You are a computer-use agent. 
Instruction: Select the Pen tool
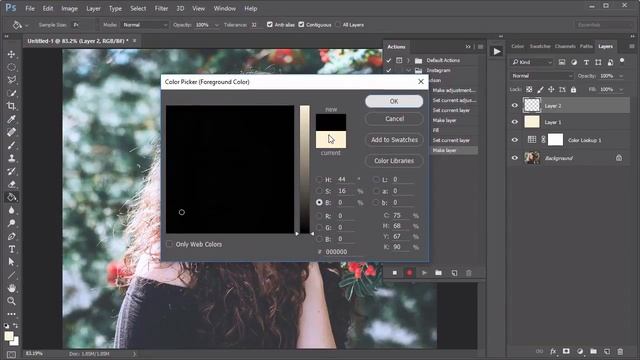11,236
